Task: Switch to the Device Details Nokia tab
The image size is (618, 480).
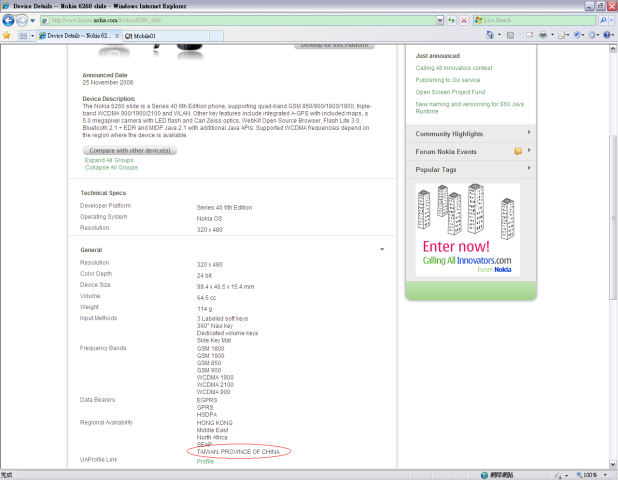Action: [x=76, y=36]
